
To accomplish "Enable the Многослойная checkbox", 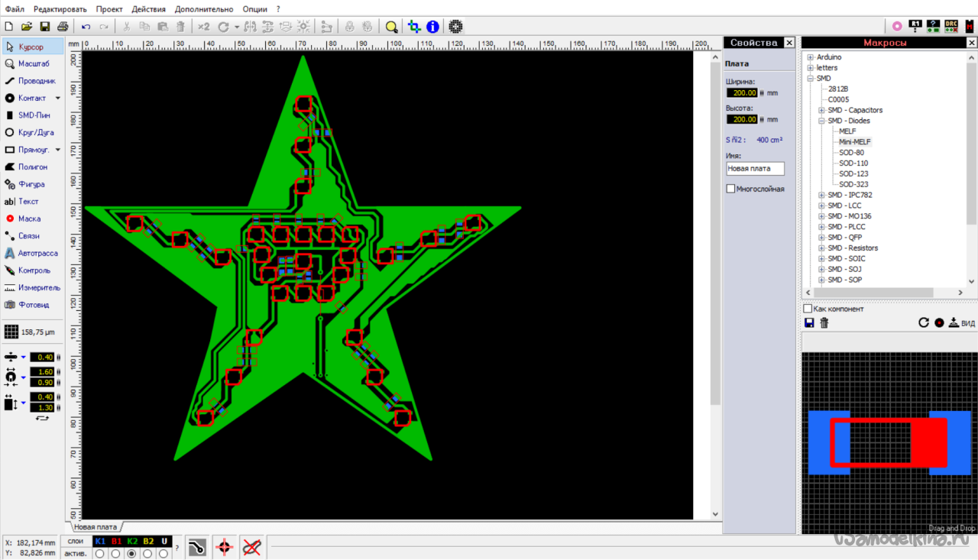I will click(x=730, y=189).
